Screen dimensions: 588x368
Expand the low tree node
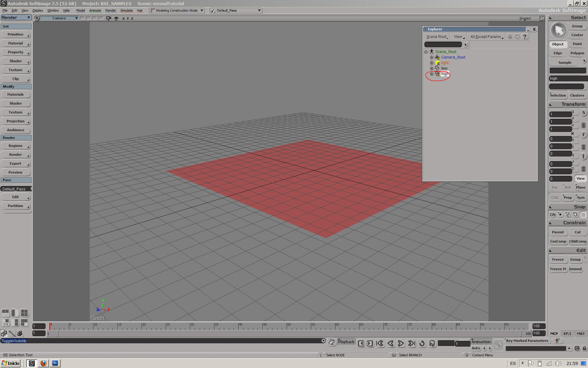(x=432, y=68)
